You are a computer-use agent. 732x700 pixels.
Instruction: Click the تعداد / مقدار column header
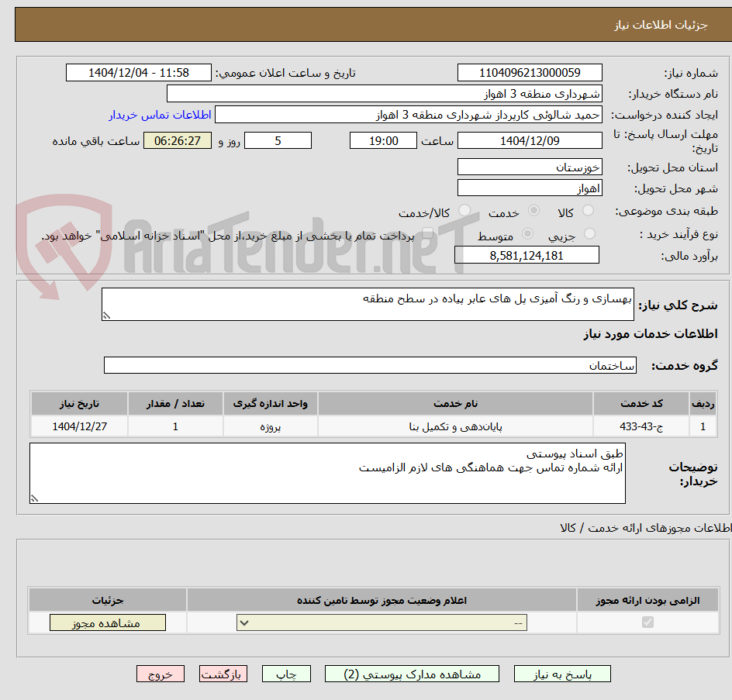(x=175, y=404)
